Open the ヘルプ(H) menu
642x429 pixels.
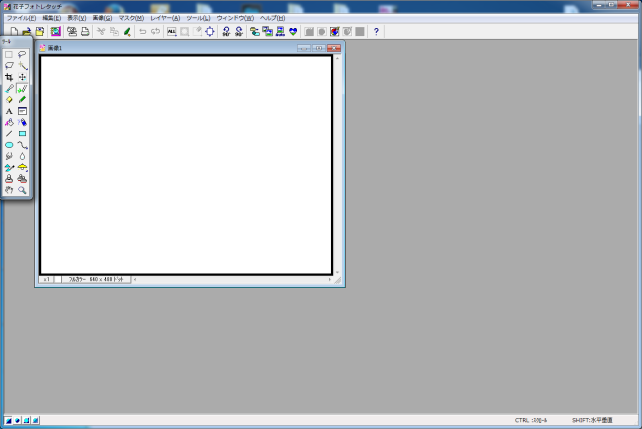[272, 18]
